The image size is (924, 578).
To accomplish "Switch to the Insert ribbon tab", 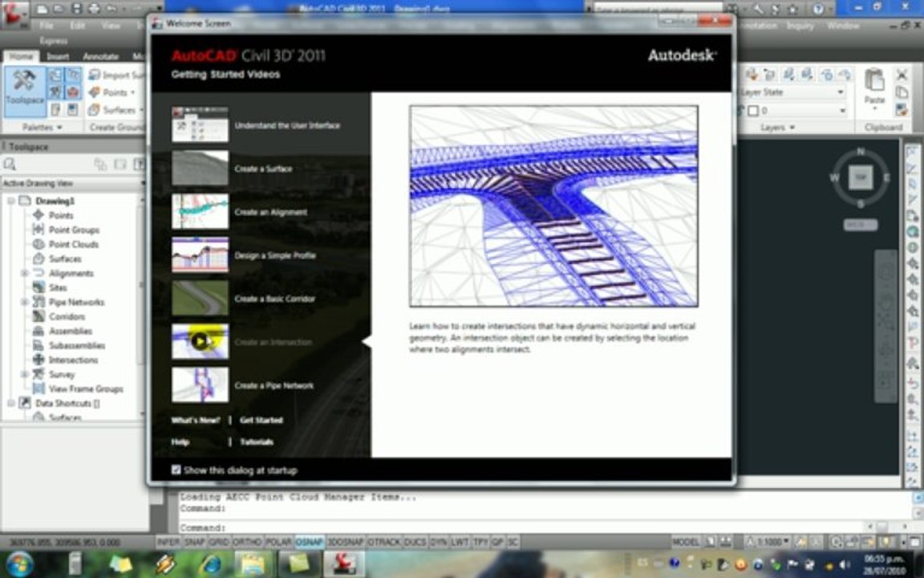I will [58, 57].
